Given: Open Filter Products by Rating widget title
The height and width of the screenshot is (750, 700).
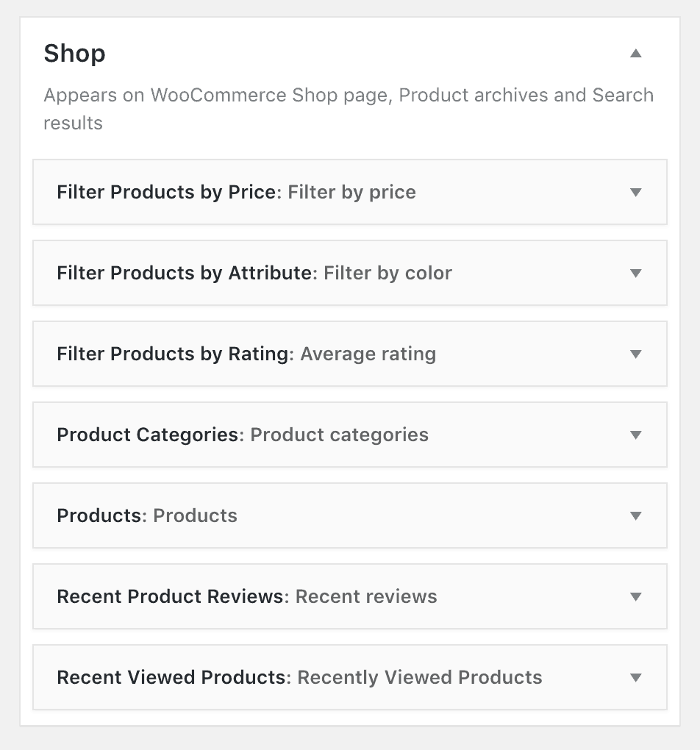Looking at the screenshot, I should coord(175,354).
